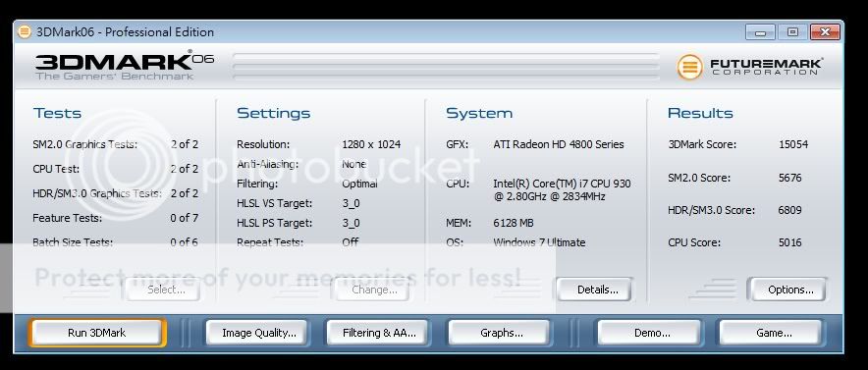Viewport: 868px width, 370px height.
Task: Click the Results section heading
Action: 700,114
